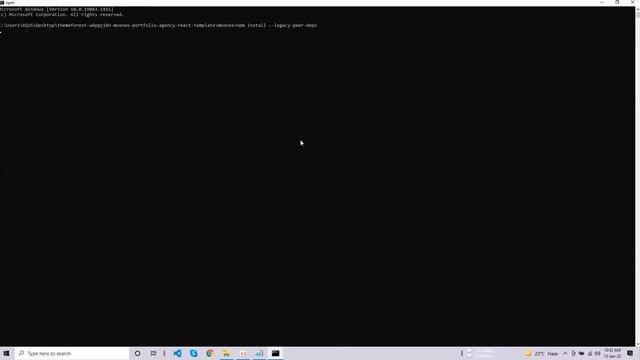Open Task View from the taskbar

153,353
